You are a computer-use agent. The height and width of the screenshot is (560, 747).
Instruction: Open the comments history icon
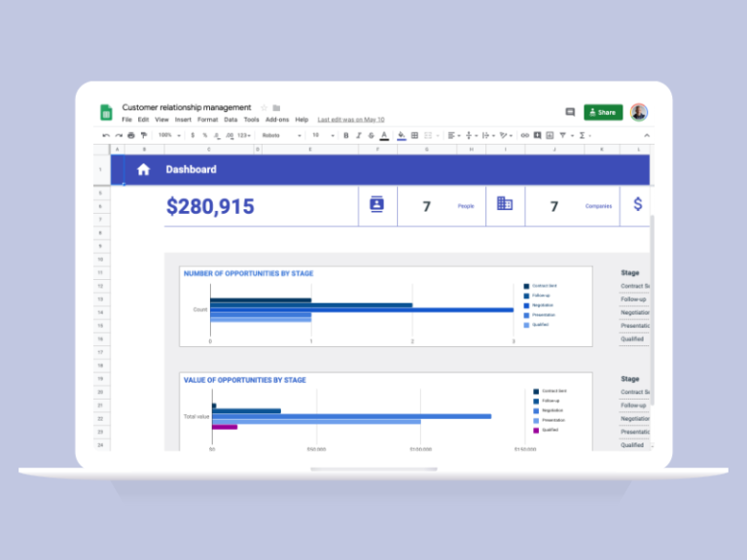(x=570, y=113)
